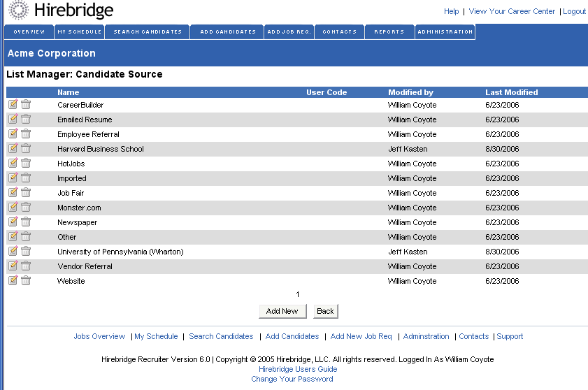Edit the CareerBuilder source entry
This screenshot has width=588, height=390.
[x=13, y=104]
